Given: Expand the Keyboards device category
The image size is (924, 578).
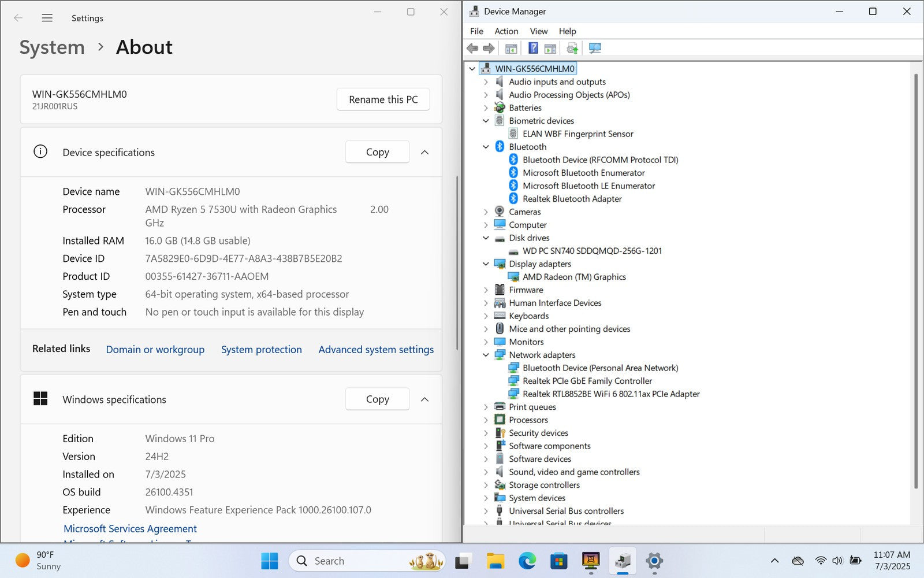Looking at the screenshot, I should click(486, 316).
